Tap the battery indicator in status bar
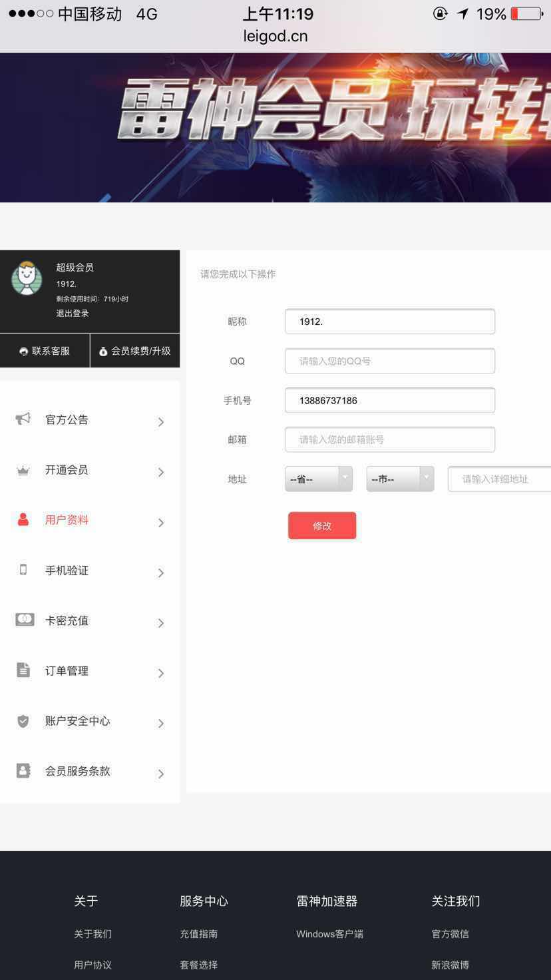The image size is (551, 980). [526, 13]
